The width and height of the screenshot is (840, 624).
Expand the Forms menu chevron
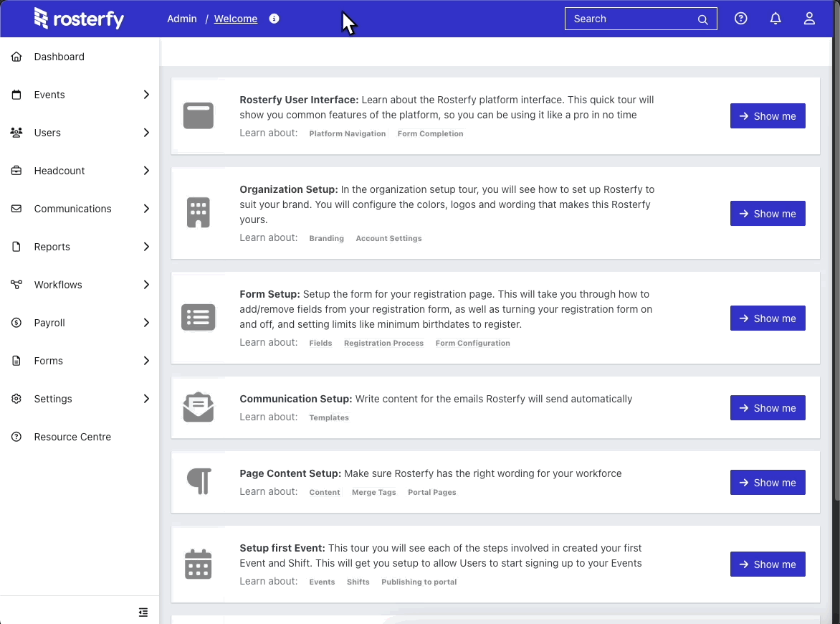pos(146,361)
